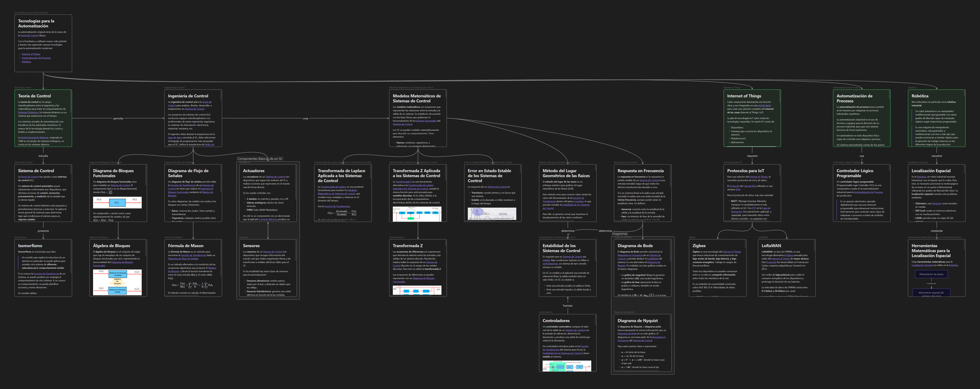980x389 pixels.
Task: Click the 'Manipulación de piezas' node in Herramientas card
Action: (931, 274)
